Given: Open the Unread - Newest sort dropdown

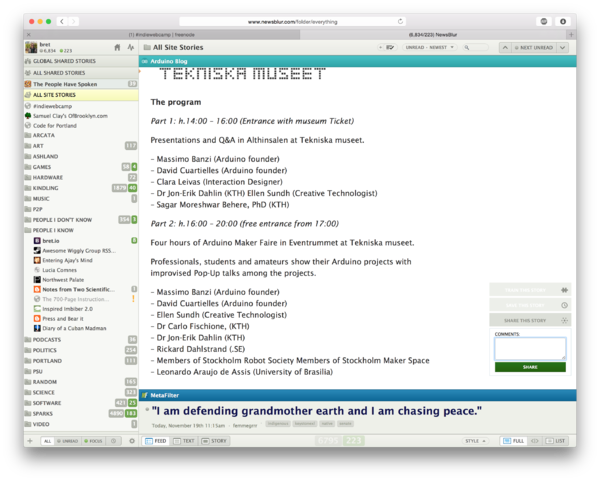Looking at the screenshot, I should click(x=429, y=47).
